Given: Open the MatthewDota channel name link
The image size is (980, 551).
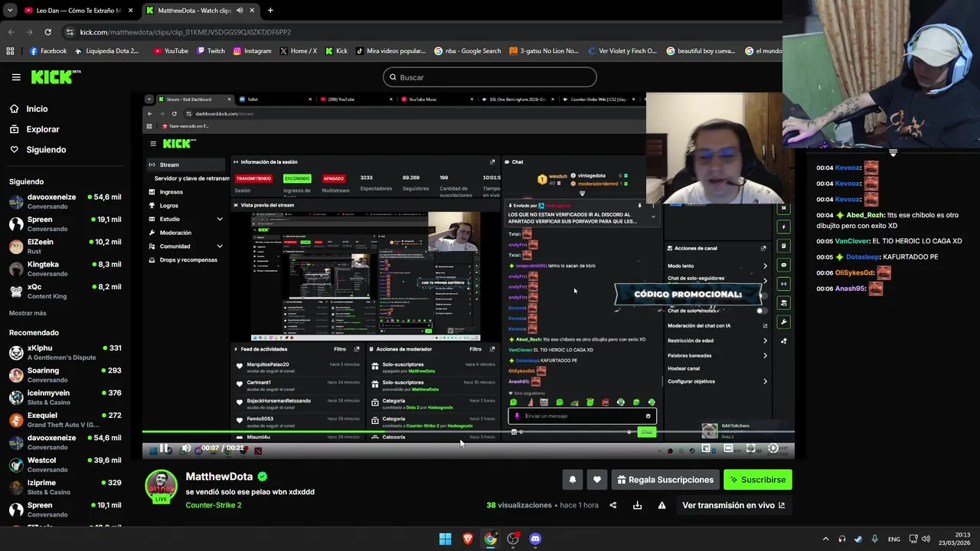Looking at the screenshot, I should (219, 477).
